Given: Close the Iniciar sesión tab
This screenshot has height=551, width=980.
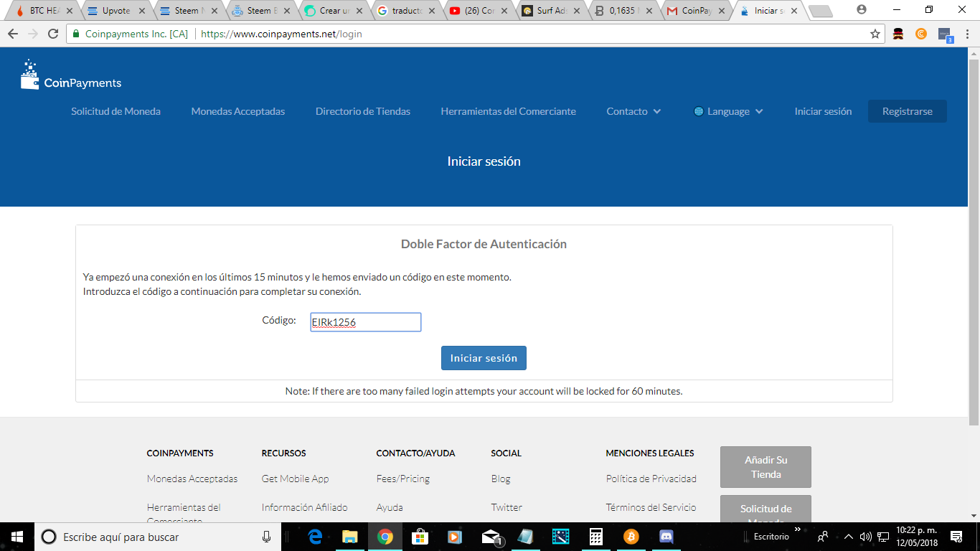Looking at the screenshot, I should click(x=794, y=11).
